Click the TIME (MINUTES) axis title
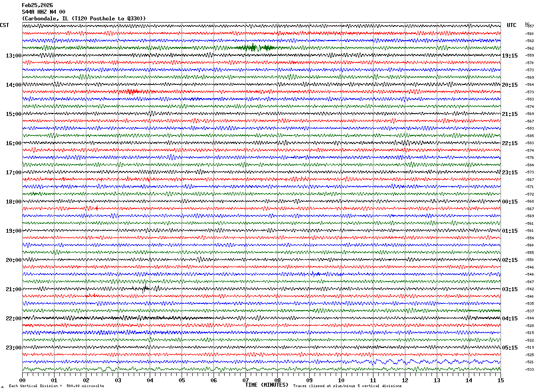Viewport: 536px width, 392px height. 267,385
